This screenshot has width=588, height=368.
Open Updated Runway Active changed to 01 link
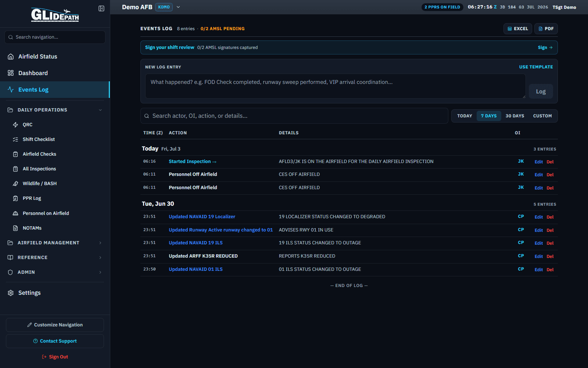tap(220, 230)
